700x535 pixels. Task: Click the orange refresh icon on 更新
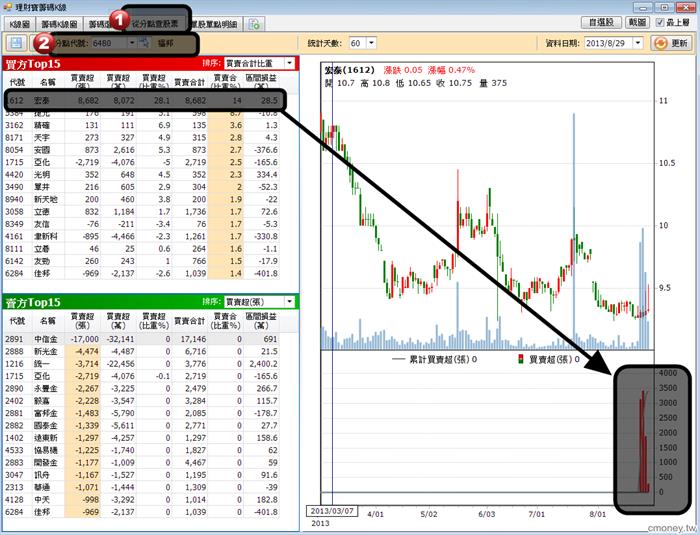click(x=660, y=43)
